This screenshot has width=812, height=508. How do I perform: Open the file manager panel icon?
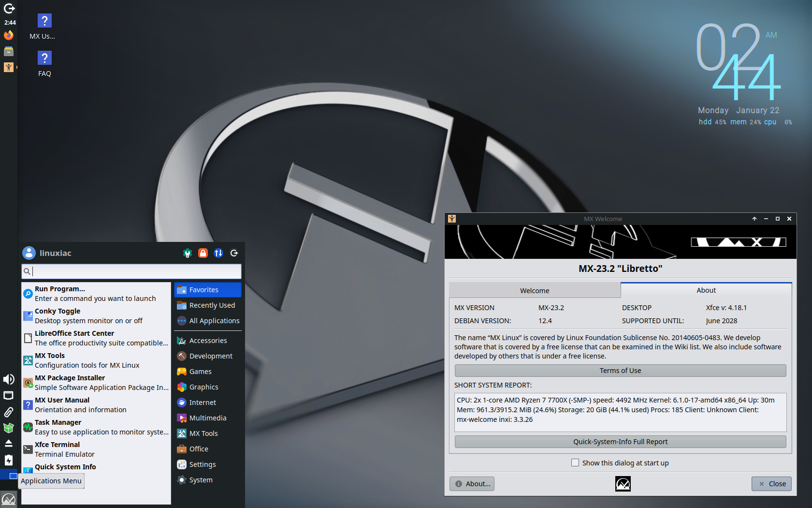pos(9,51)
